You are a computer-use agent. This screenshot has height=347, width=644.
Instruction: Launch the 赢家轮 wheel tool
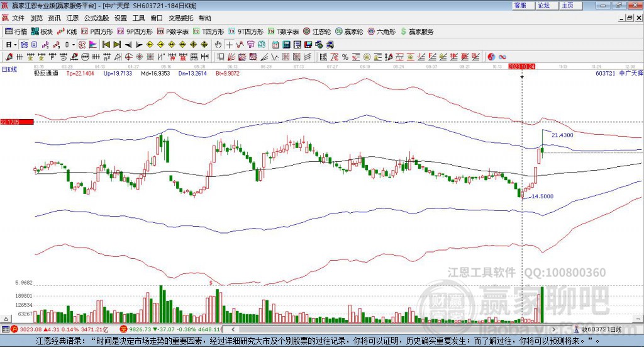pos(349,31)
